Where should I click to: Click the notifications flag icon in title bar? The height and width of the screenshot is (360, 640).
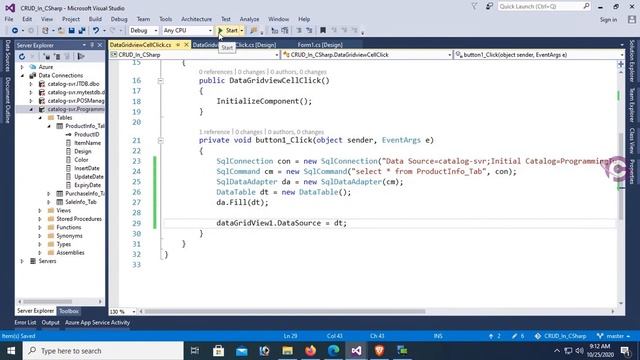[x=474, y=7]
